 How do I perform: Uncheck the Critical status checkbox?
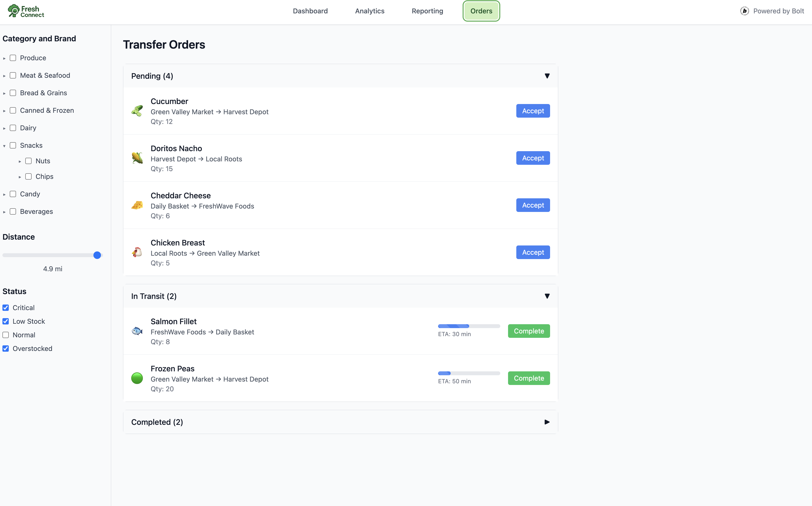point(6,307)
